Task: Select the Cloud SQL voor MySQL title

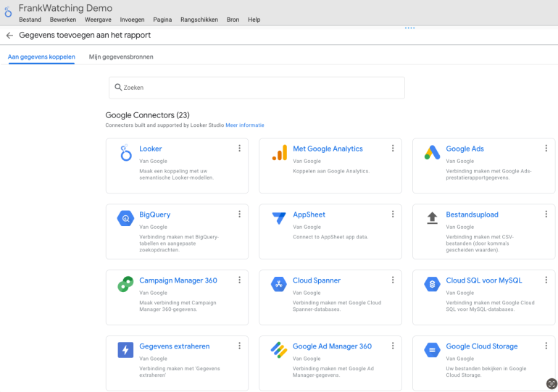Action: click(484, 280)
